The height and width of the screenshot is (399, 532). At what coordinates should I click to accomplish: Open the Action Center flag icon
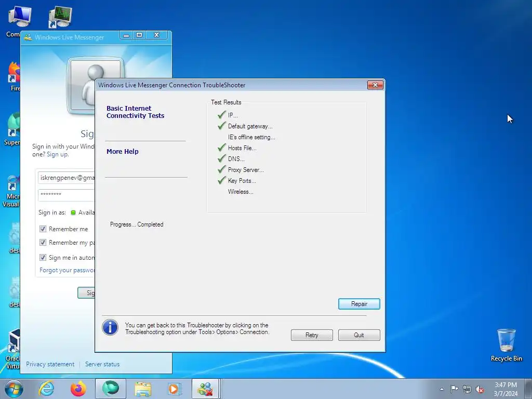[x=454, y=389]
